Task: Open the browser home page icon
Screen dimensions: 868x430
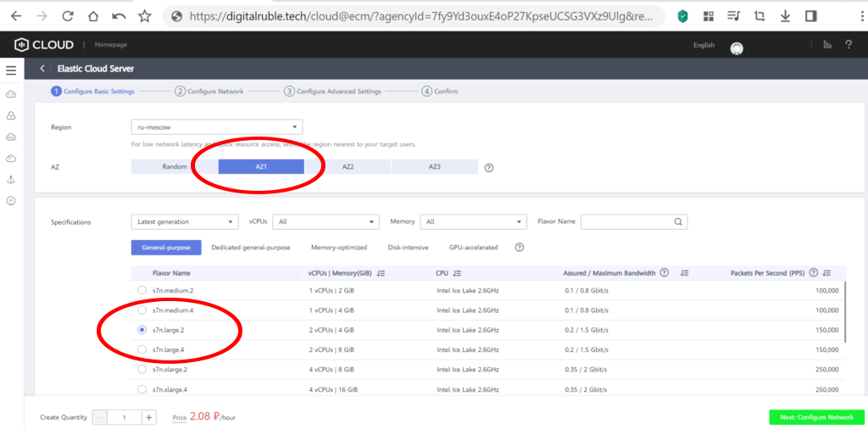Action: point(93,16)
